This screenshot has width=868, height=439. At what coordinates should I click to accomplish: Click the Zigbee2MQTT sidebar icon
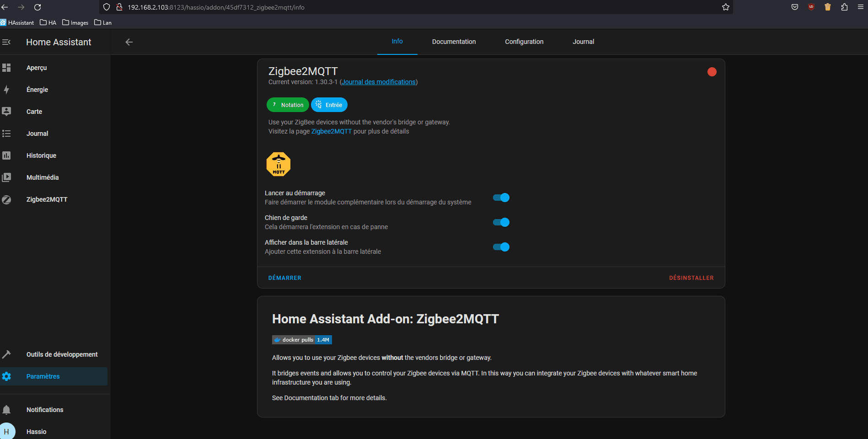pyautogui.click(x=6, y=199)
